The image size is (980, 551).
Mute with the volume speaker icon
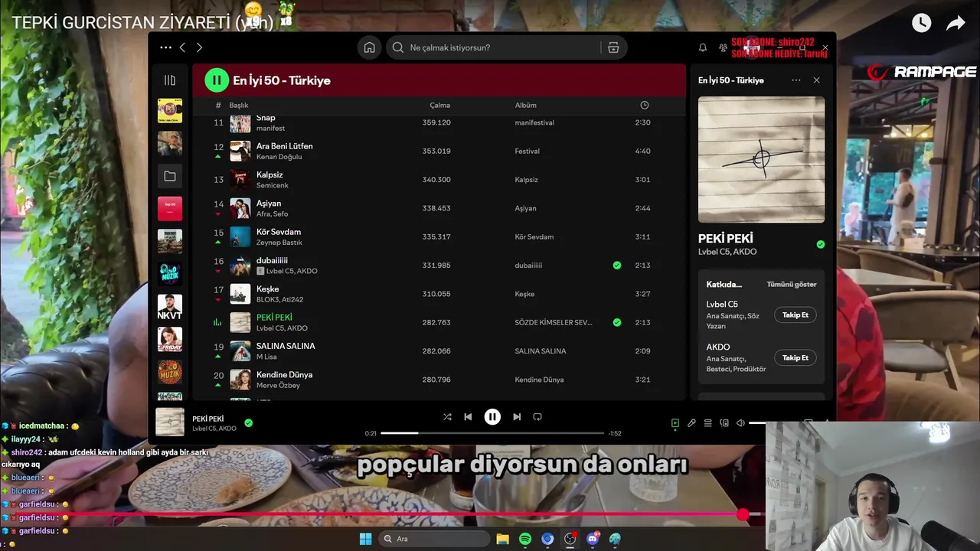pyautogui.click(x=740, y=422)
